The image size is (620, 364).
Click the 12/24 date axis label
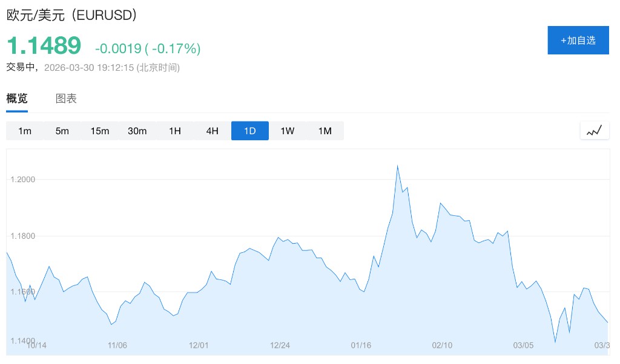click(280, 345)
